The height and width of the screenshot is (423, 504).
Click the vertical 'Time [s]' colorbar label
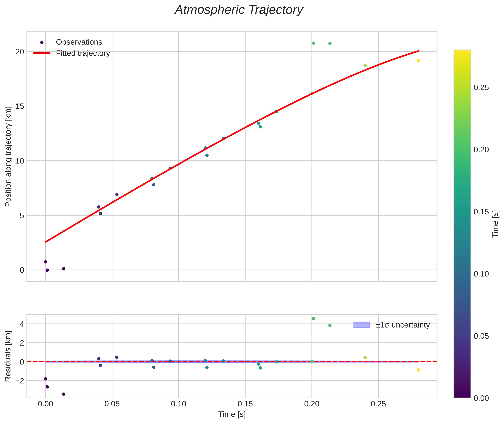click(x=495, y=224)
